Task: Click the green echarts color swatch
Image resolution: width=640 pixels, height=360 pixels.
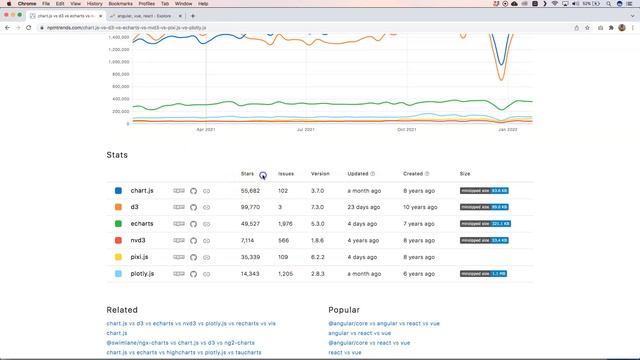Action: coord(118,224)
